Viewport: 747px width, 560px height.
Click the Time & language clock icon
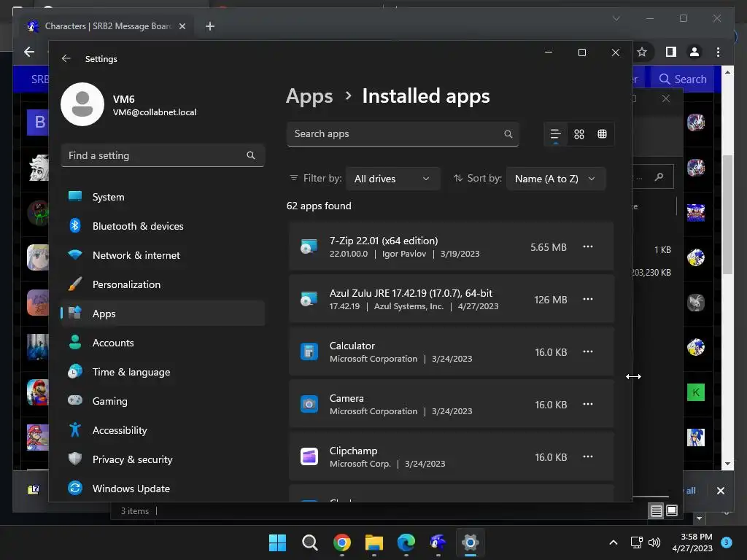[75, 371]
